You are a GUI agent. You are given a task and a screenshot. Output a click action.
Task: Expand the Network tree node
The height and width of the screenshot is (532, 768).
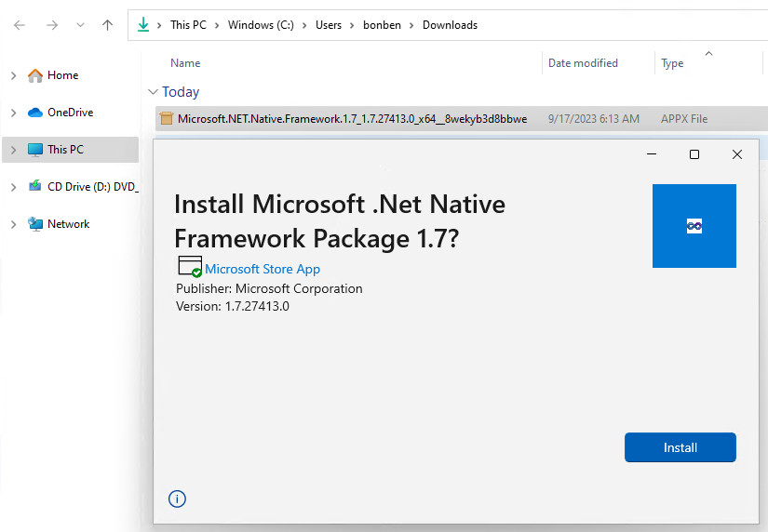pos(14,224)
